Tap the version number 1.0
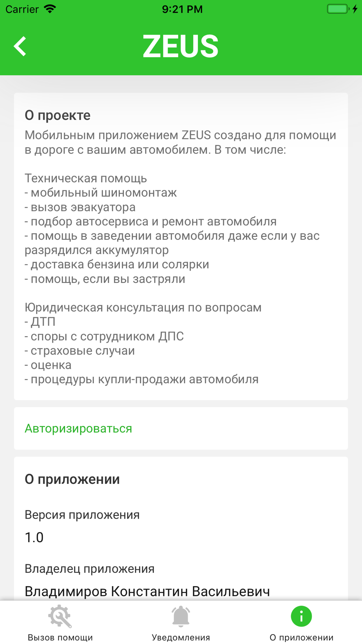Viewport: 362px width, 644px height. 34,537
